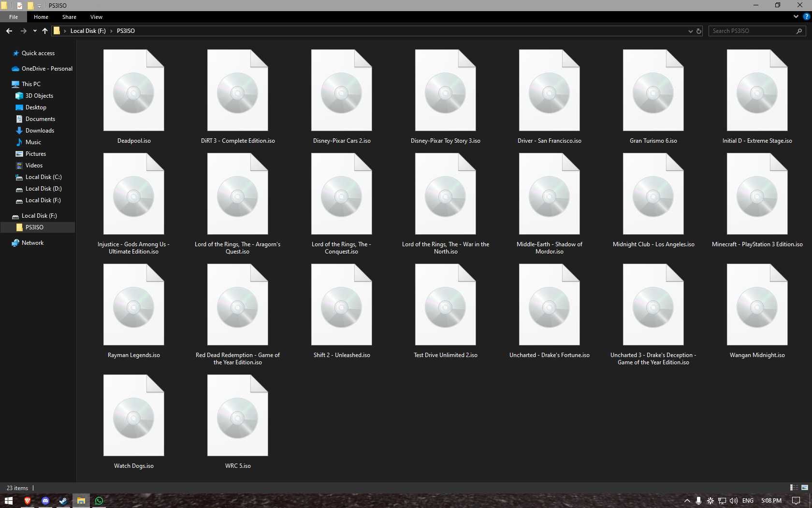
Task: Select Lord of the Rings Aragorn's Quest.iso
Action: (x=237, y=194)
